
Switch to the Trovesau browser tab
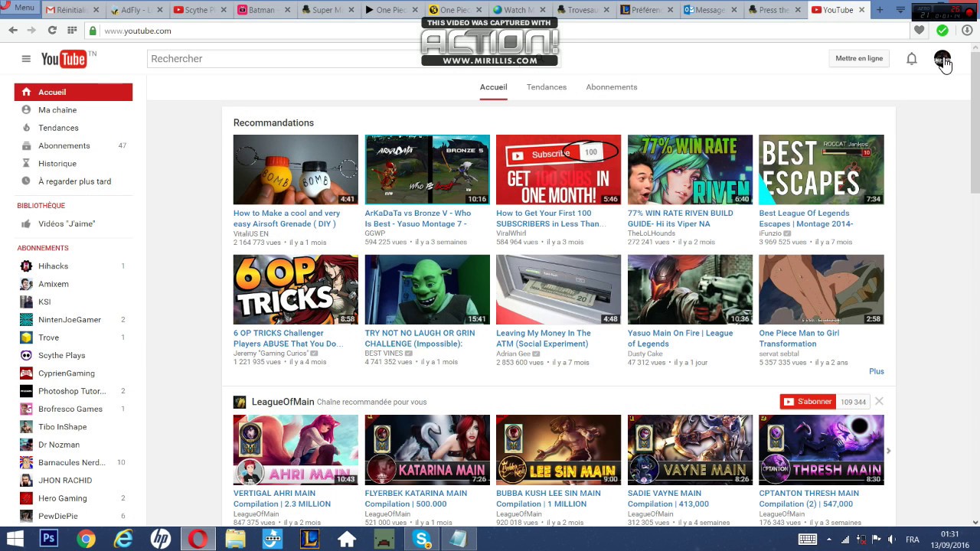(583, 10)
